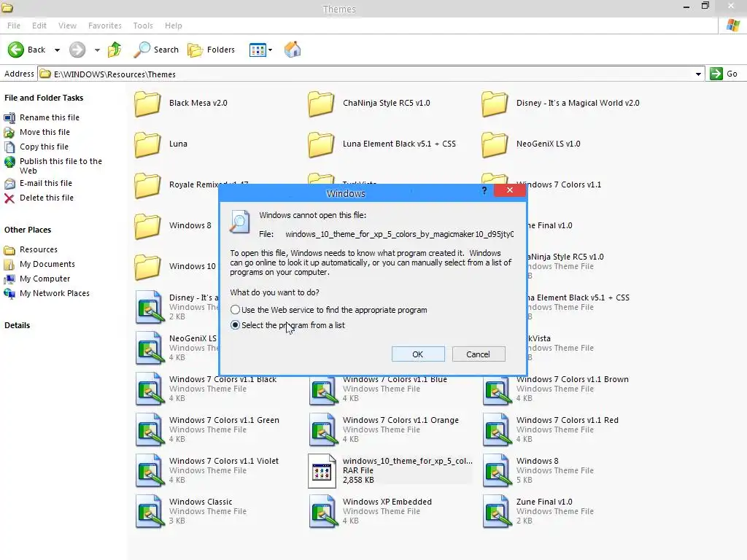Click the Windows flag logo icon
Screen dimensions: 747x560
click(733, 26)
